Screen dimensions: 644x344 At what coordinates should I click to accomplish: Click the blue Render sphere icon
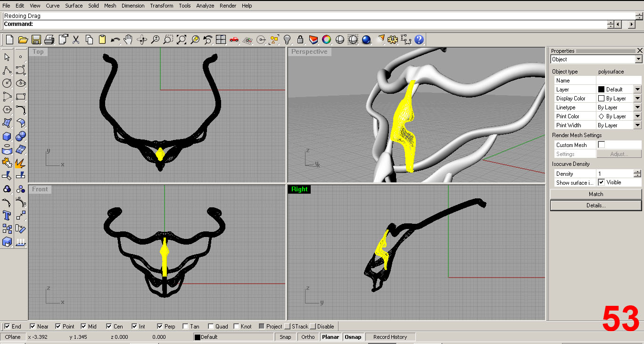366,40
